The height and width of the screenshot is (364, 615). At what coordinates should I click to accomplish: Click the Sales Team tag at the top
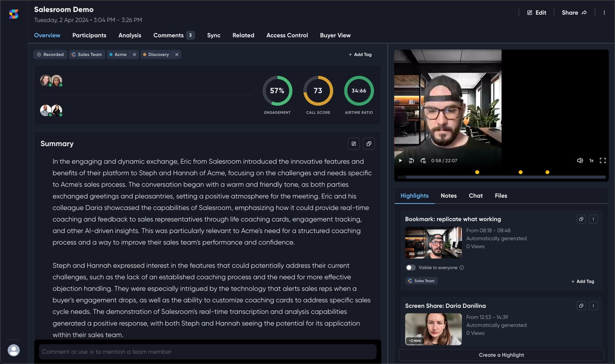tap(87, 54)
